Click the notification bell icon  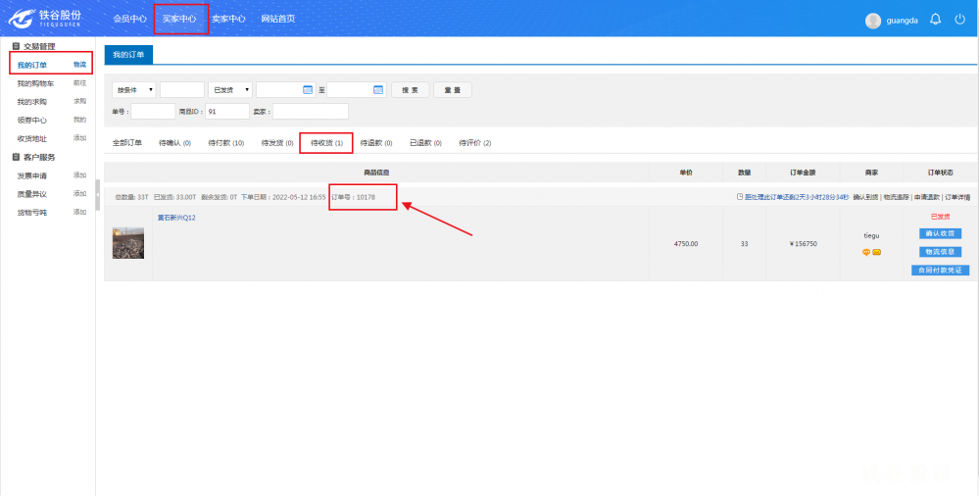coord(935,20)
